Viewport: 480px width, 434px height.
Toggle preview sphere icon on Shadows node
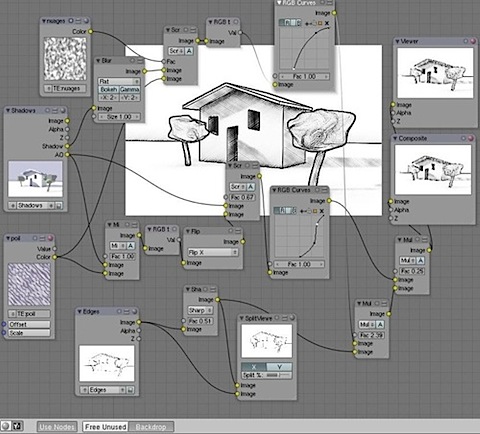[63, 110]
